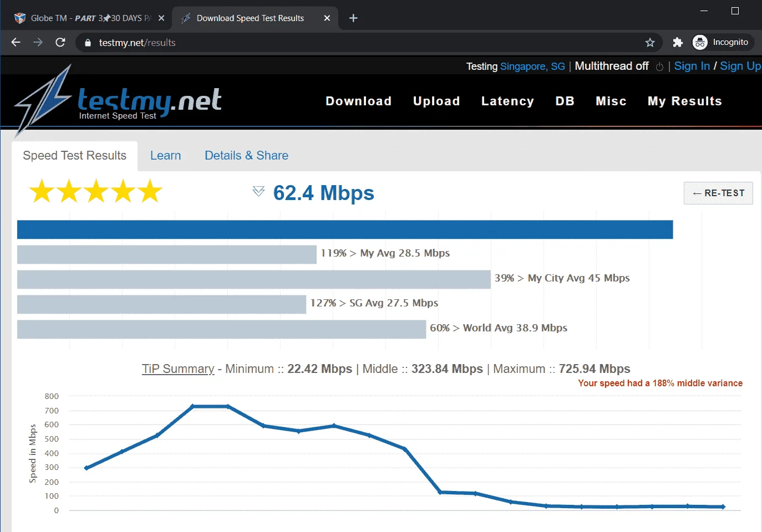Click the first data point on the graph
Image resolution: width=762 pixels, height=532 pixels.
[x=86, y=468]
